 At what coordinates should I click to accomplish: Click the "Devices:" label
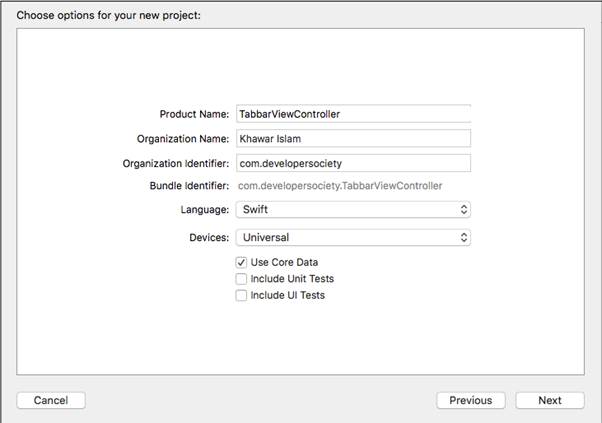coord(207,238)
